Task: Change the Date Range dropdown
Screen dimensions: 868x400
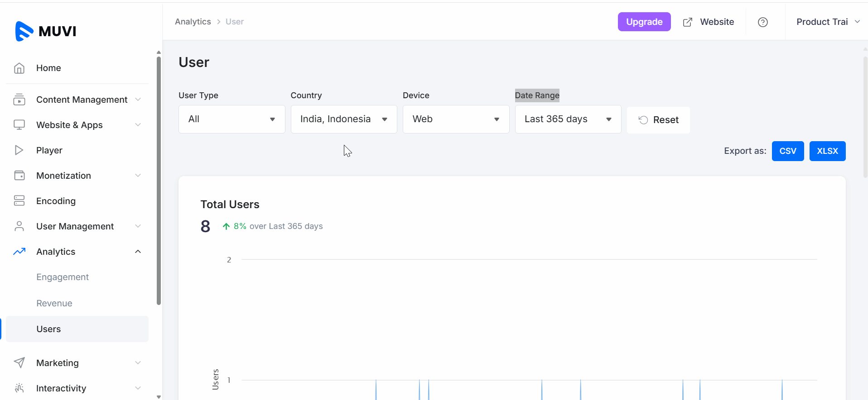Action: [x=568, y=119]
